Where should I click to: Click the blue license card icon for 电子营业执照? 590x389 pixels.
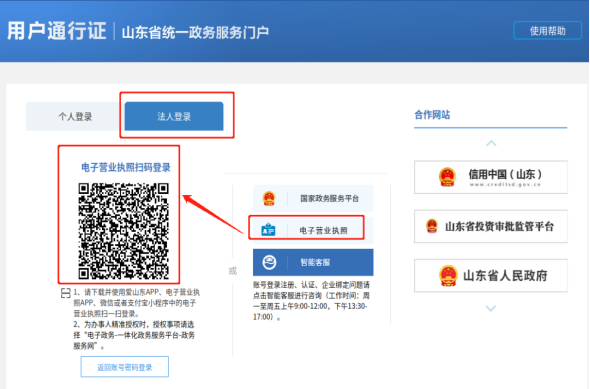(x=268, y=230)
